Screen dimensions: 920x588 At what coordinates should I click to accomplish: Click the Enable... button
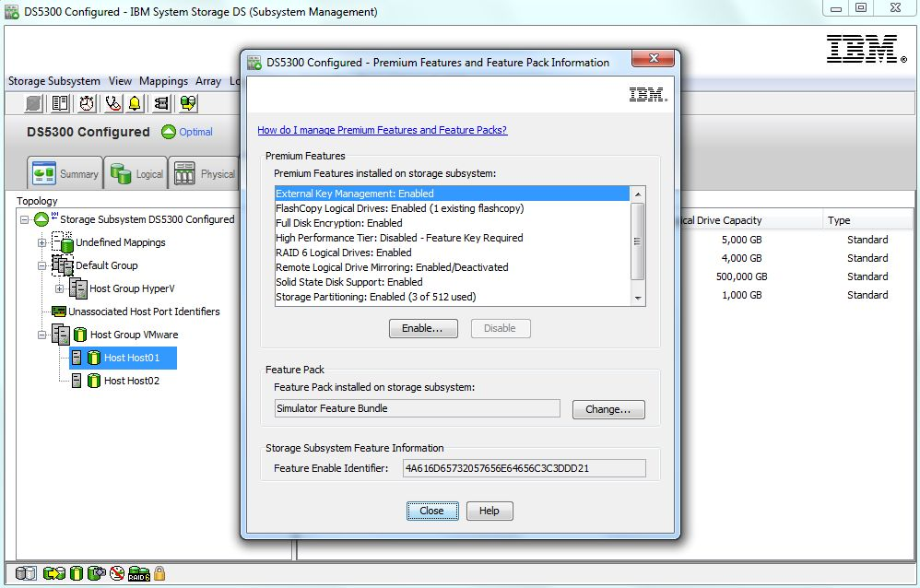(x=423, y=329)
